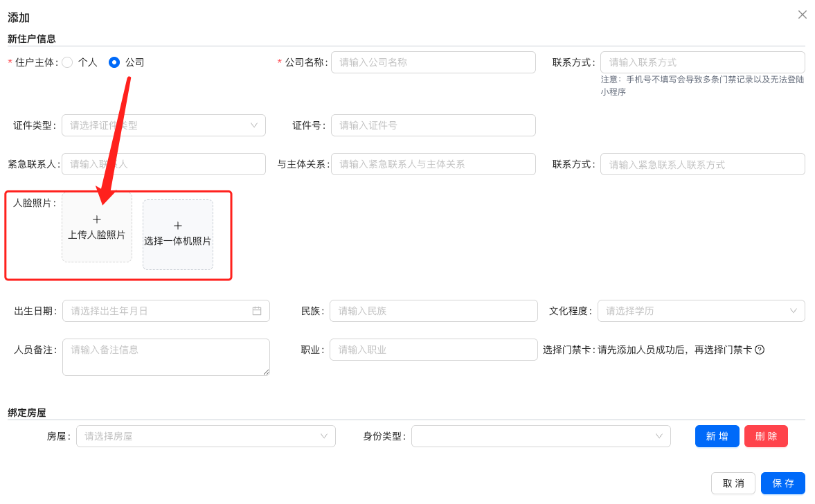Click the select device photo plus icon
This screenshot has width=815, height=504.
coord(177,225)
